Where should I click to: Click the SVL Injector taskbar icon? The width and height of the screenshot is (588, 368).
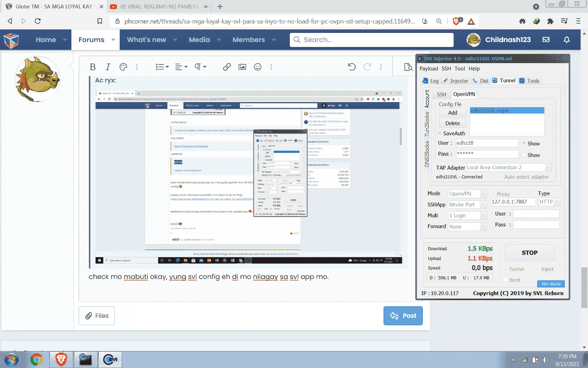pyautogui.click(x=110, y=360)
